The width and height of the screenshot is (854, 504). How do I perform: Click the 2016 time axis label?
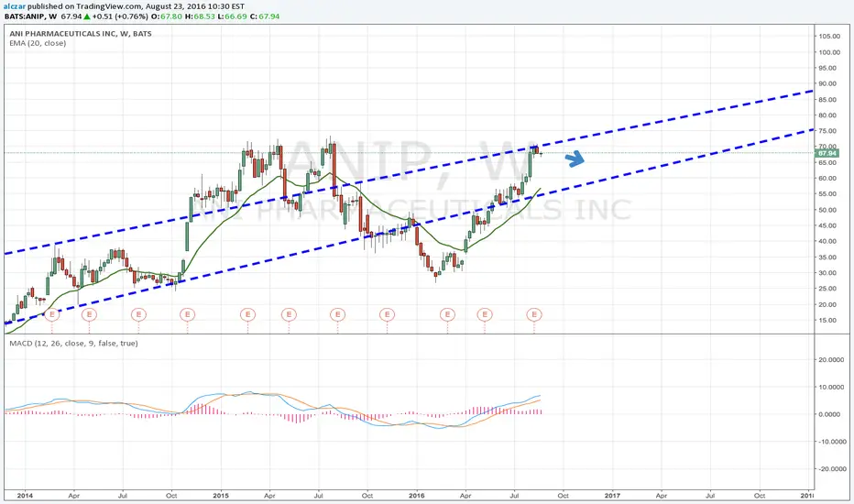click(417, 496)
